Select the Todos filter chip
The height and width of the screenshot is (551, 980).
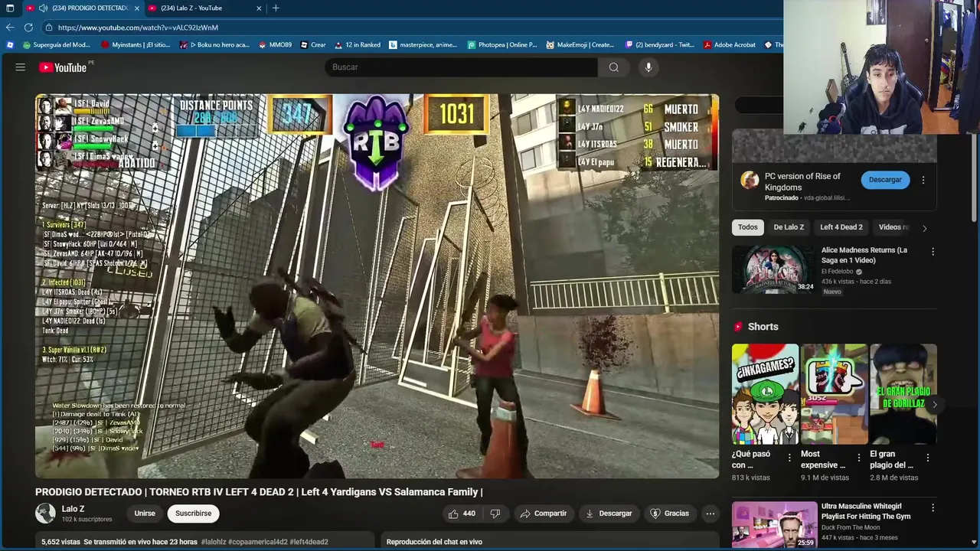(x=748, y=227)
